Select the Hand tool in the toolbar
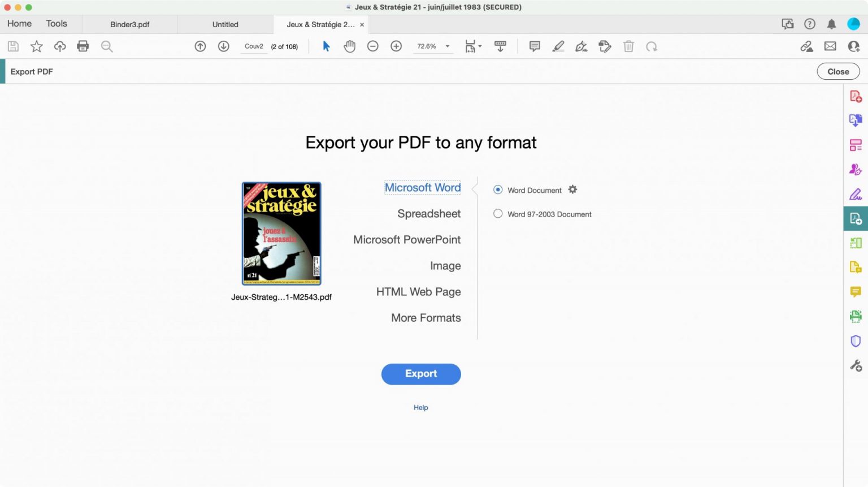 [350, 46]
